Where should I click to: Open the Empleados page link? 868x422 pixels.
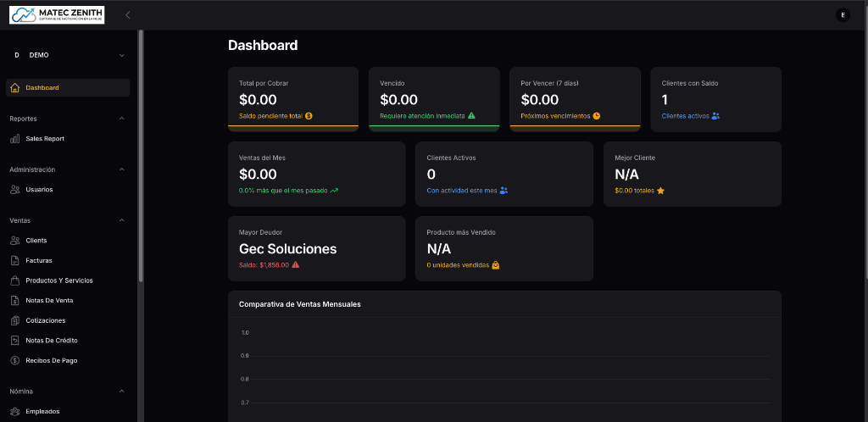pos(42,412)
